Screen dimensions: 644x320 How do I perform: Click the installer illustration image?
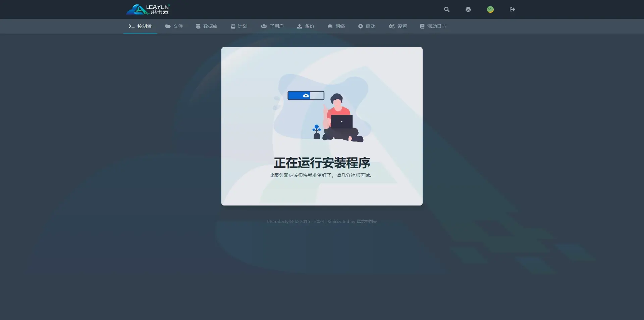point(322,108)
